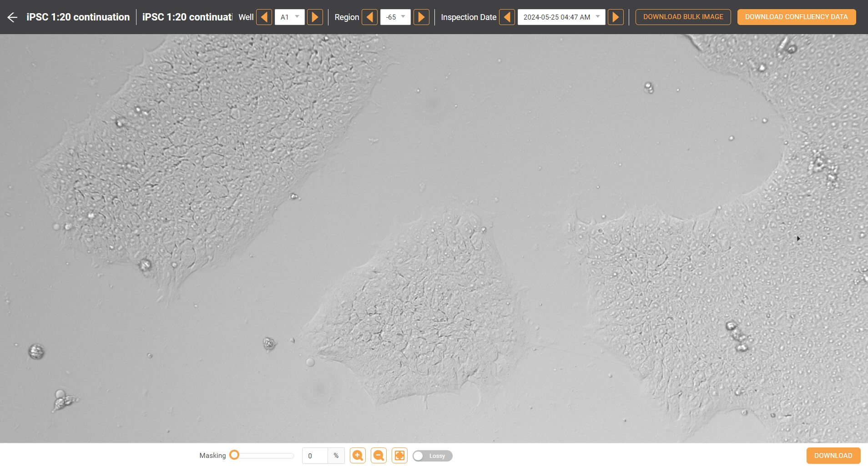
Task: Click the fit-to-screen icon
Action: tap(399, 455)
